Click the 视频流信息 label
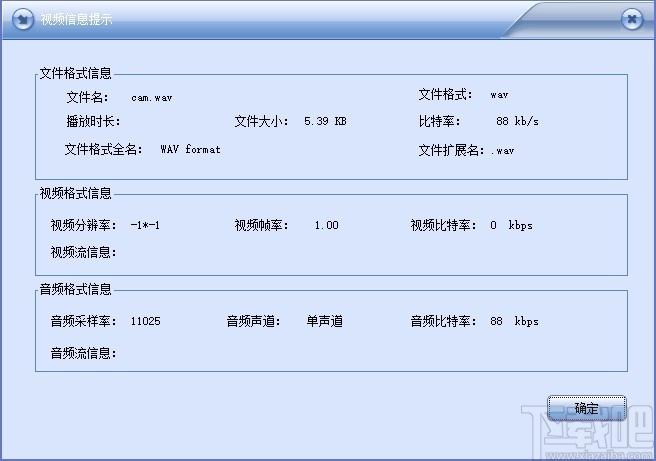656x461 pixels. 83,252
